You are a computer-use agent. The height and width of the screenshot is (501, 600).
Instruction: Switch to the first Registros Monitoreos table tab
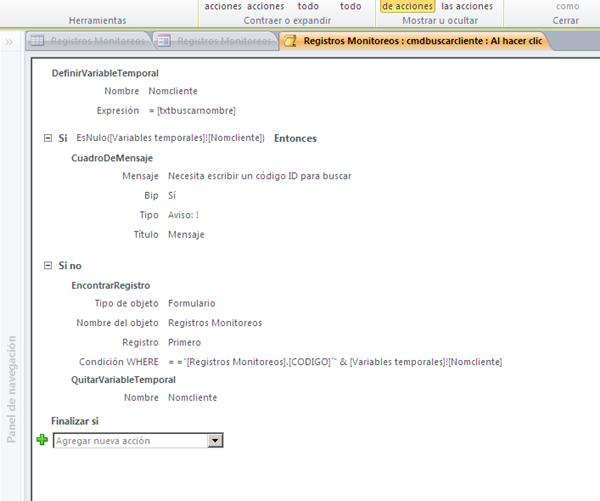90,41
